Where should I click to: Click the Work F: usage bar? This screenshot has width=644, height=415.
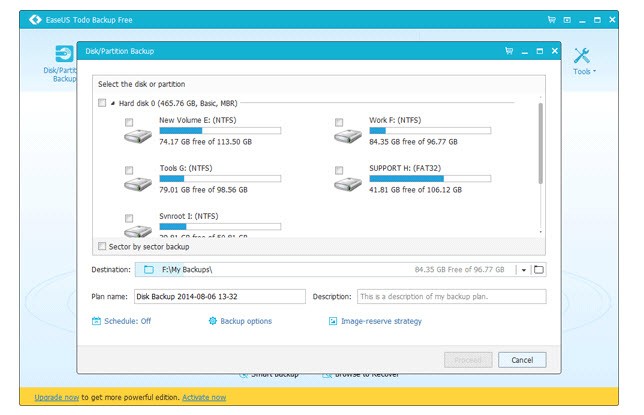click(430, 131)
